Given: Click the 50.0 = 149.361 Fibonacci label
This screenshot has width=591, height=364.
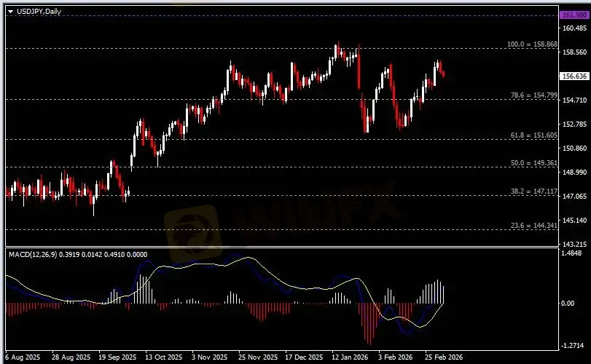Looking at the screenshot, I should (x=533, y=163).
